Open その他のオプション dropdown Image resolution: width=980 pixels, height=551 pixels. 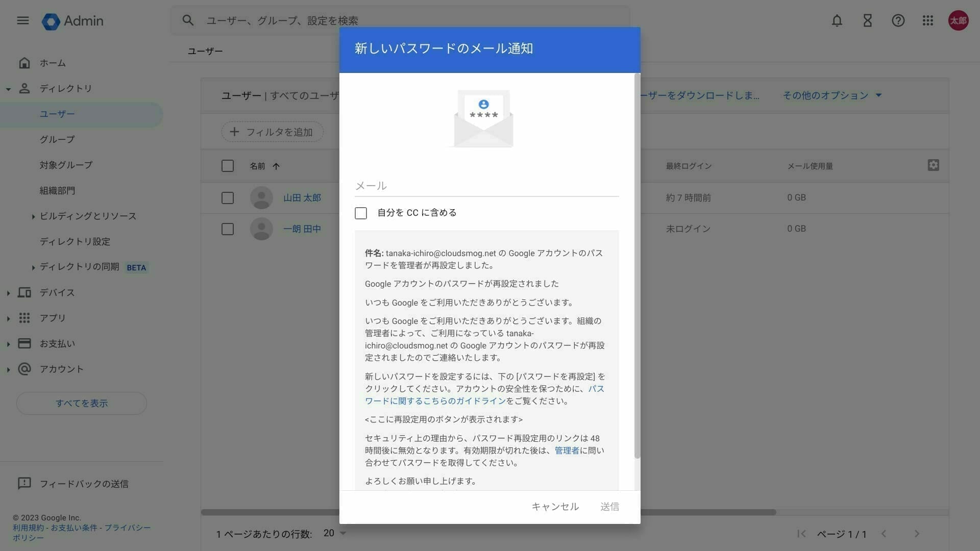click(832, 95)
